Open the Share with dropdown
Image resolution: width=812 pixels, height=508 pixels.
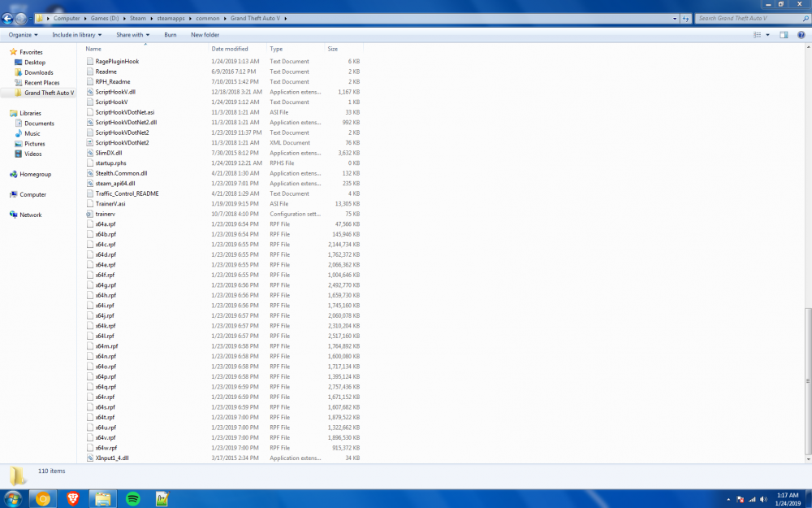point(132,35)
